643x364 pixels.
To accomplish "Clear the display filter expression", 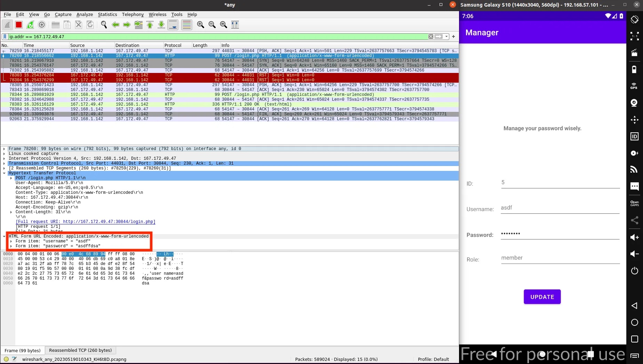I will pyautogui.click(x=431, y=36).
